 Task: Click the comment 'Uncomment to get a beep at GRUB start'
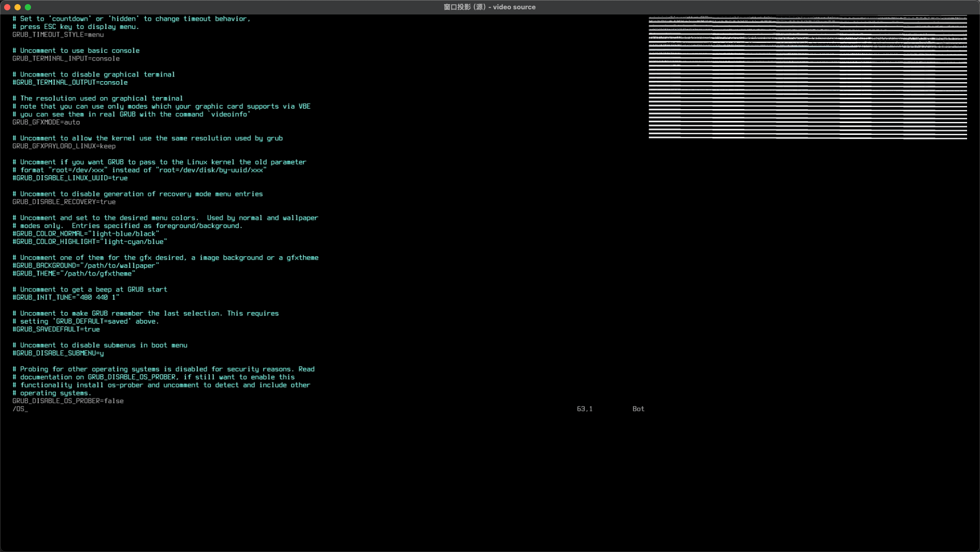pyautogui.click(x=90, y=289)
